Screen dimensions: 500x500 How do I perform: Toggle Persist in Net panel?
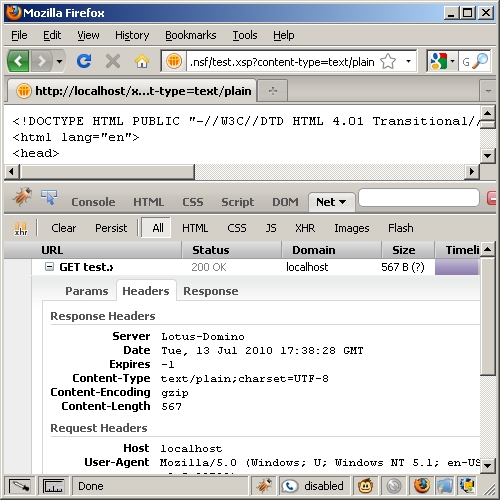111,228
